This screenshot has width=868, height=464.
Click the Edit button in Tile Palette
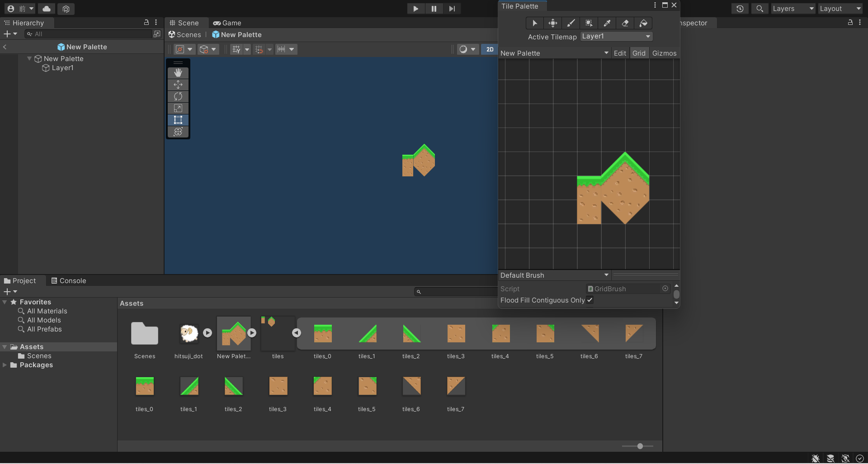click(620, 53)
